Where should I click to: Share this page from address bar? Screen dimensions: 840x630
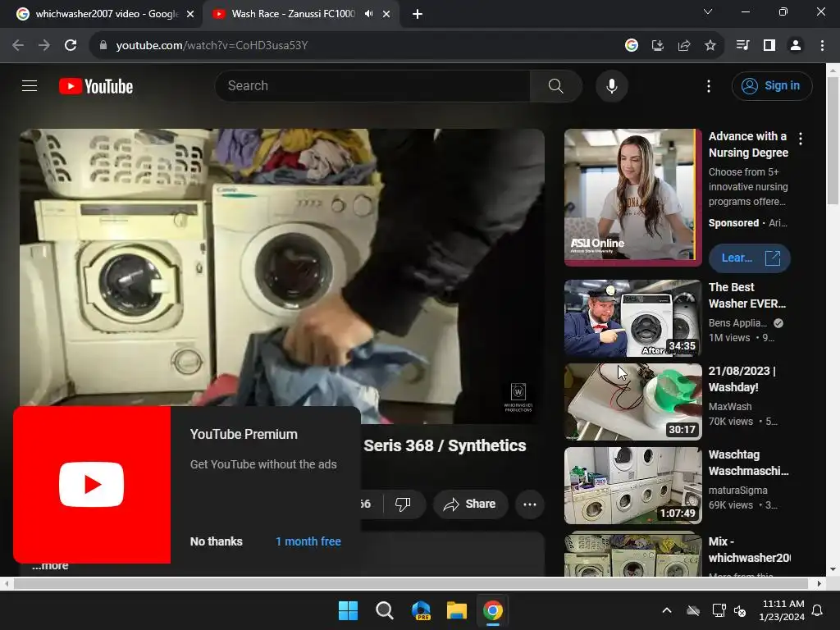tap(684, 46)
